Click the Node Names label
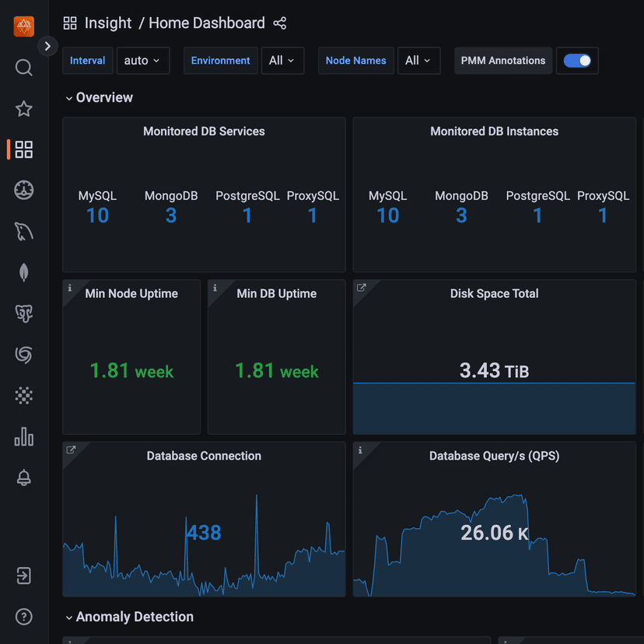644x644 pixels. [355, 60]
